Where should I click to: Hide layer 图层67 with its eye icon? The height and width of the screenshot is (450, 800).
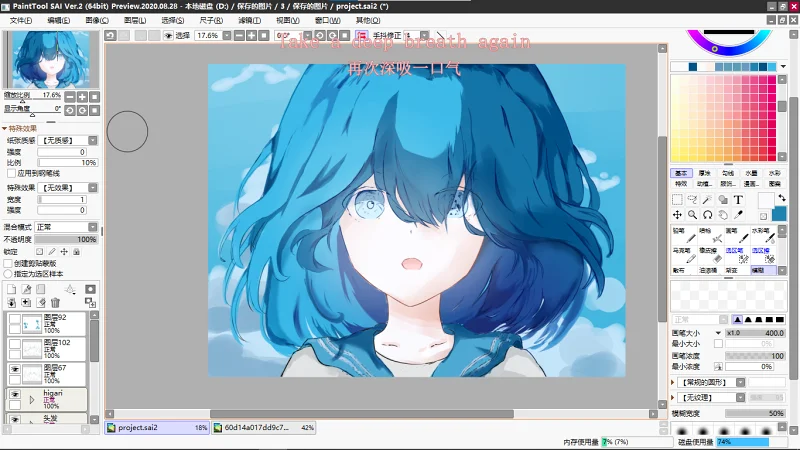point(15,369)
